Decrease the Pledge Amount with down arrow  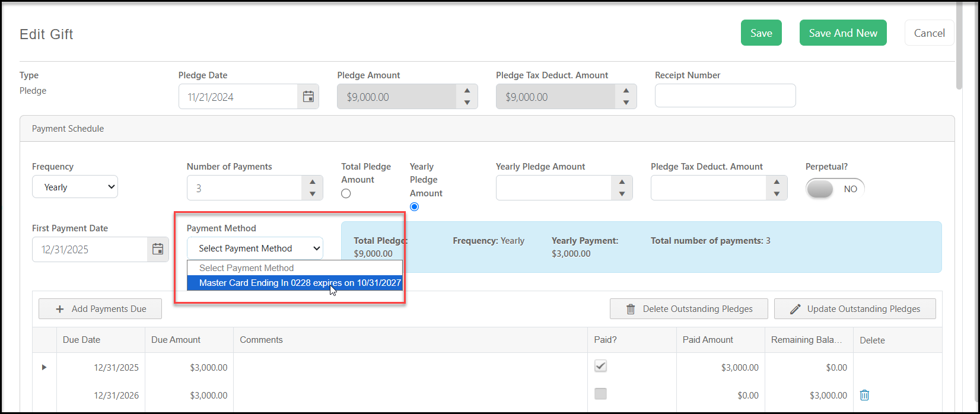(x=467, y=103)
